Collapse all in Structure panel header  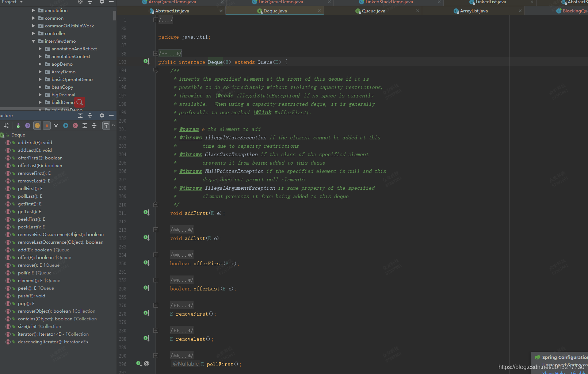pos(90,115)
